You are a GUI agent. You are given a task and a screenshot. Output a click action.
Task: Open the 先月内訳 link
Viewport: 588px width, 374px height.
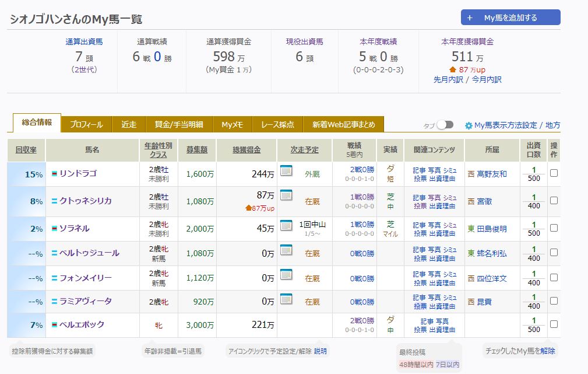[449, 79]
